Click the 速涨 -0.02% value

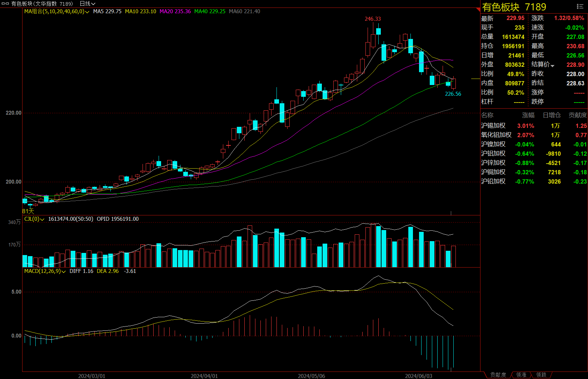[574, 28]
